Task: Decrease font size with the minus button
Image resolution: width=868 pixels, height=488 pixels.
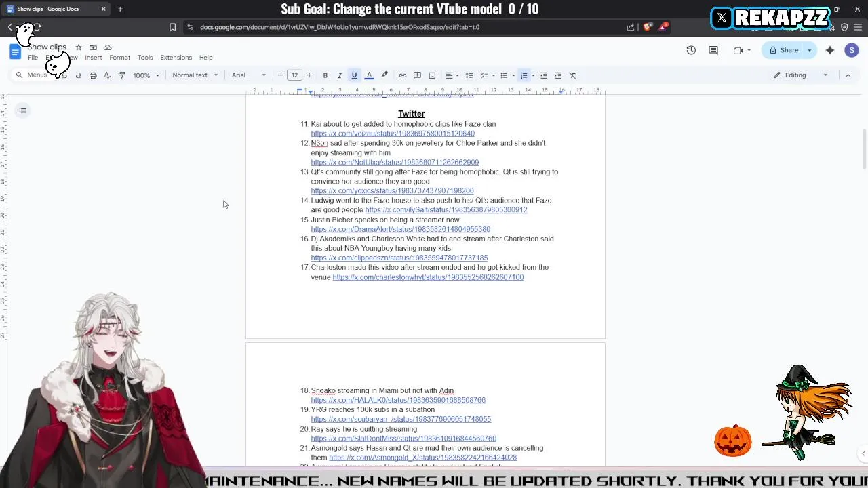Action: click(280, 75)
